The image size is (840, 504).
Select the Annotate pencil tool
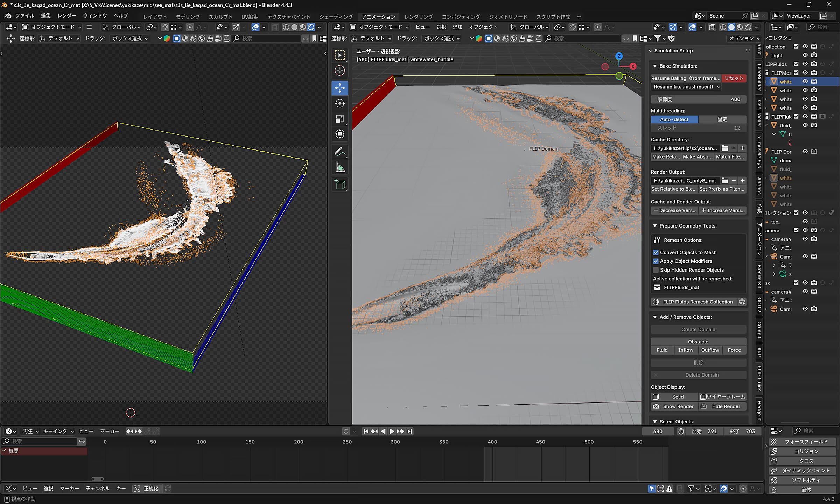[339, 152]
